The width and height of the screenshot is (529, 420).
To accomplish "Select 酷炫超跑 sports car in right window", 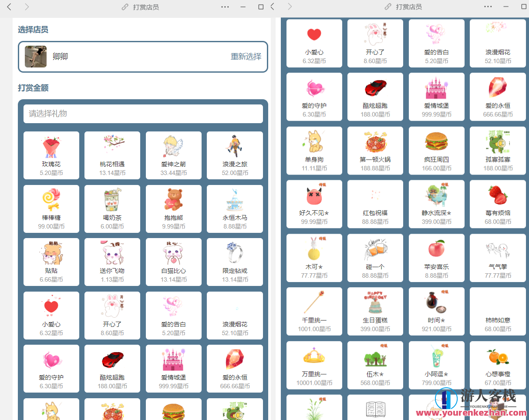I will click(375, 97).
